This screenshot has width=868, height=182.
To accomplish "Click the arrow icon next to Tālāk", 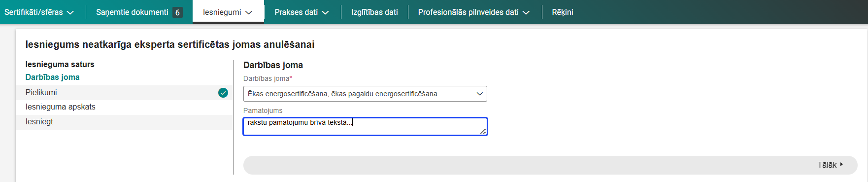I will coord(841,165).
